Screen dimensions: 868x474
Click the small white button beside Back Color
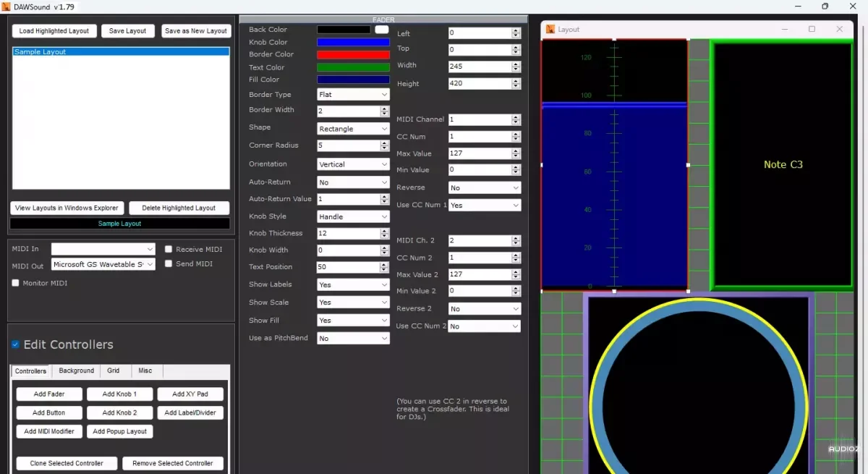tap(381, 30)
